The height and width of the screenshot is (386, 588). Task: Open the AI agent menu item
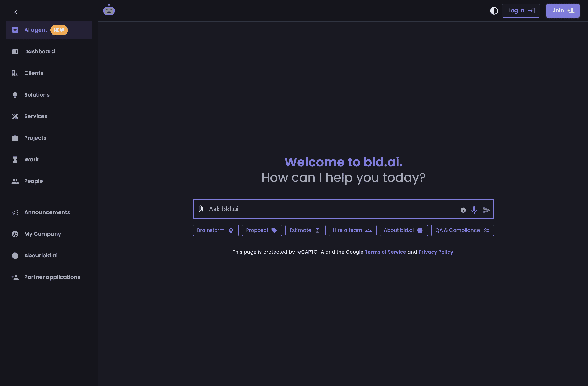[49, 30]
